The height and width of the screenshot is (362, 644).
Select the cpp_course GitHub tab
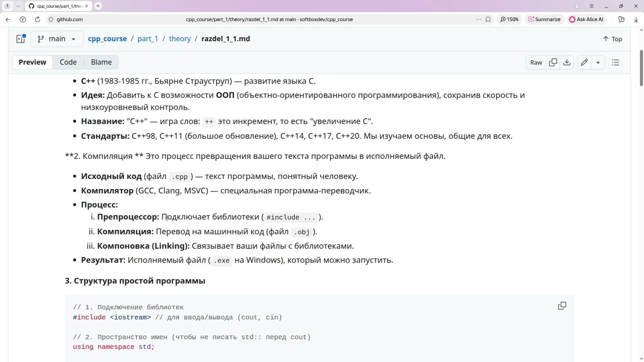tap(58, 6)
